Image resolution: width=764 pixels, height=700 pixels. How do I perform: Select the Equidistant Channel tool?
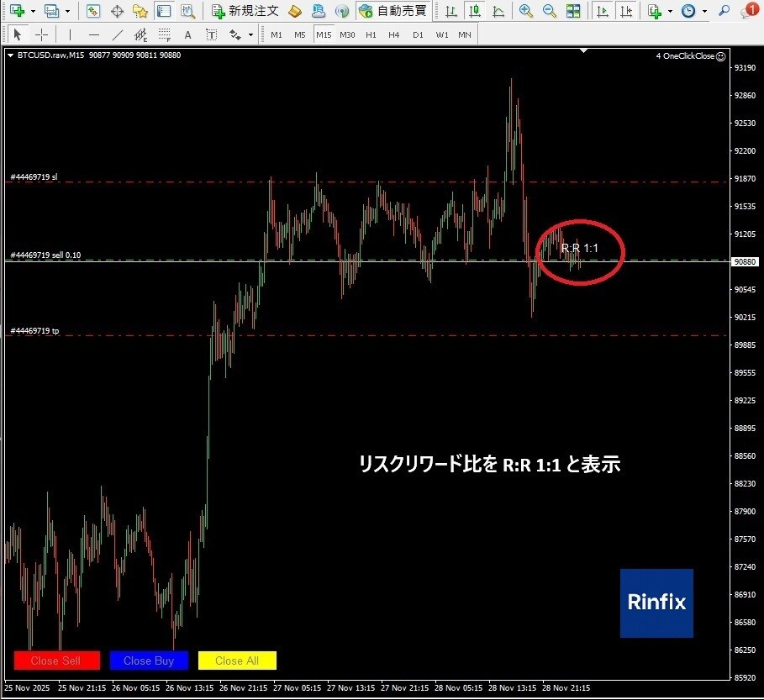(141, 34)
